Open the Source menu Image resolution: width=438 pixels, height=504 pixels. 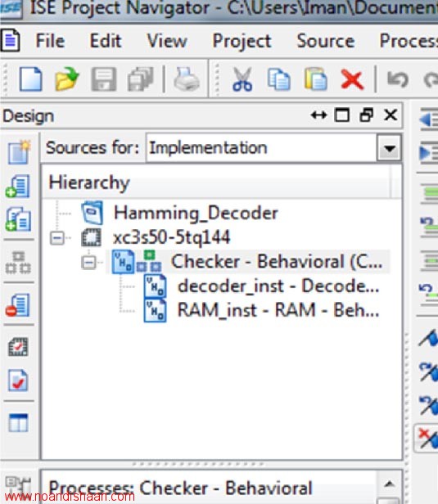326,41
